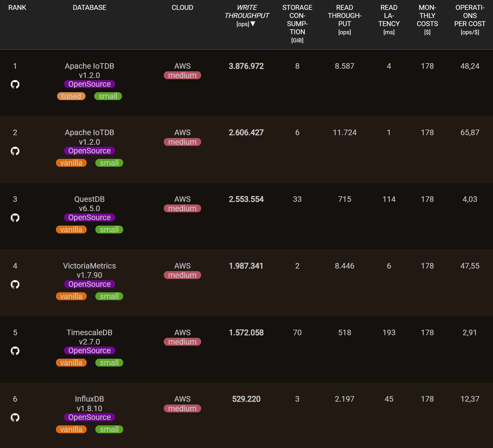This screenshot has height=448, width=493.
Task: Open the TimescaleDB GitHub icon
Action: click(x=15, y=351)
